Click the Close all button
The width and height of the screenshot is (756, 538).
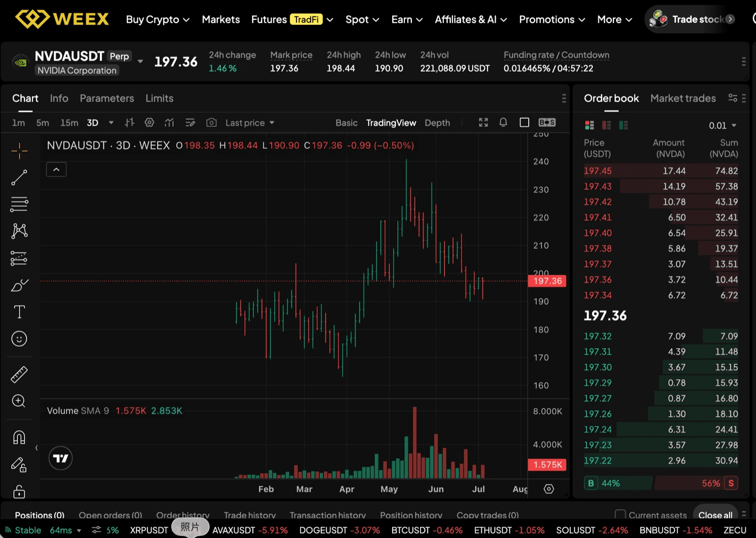[715, 515]
